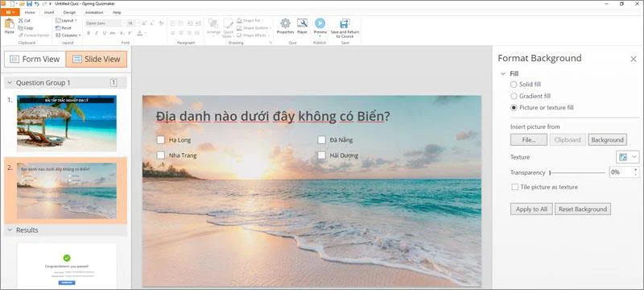Click the Copy icon

pos(21,28)
